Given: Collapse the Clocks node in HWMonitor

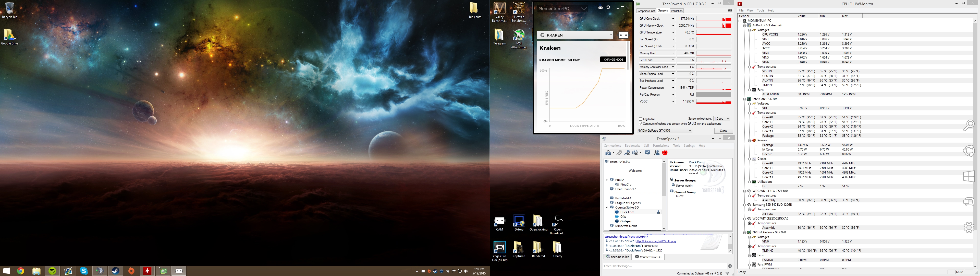Looking at the screenshot, I should pyautogui.click(x=750, y=159).
